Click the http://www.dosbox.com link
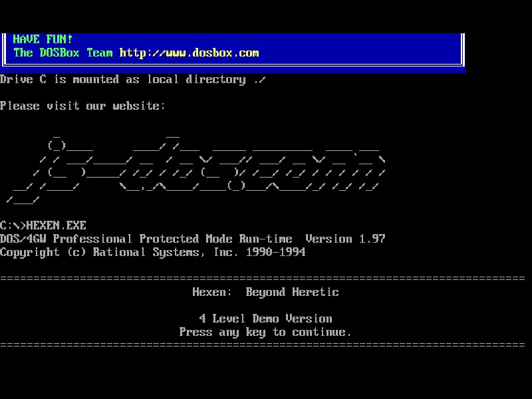532x399 pixels. (189, 53)
